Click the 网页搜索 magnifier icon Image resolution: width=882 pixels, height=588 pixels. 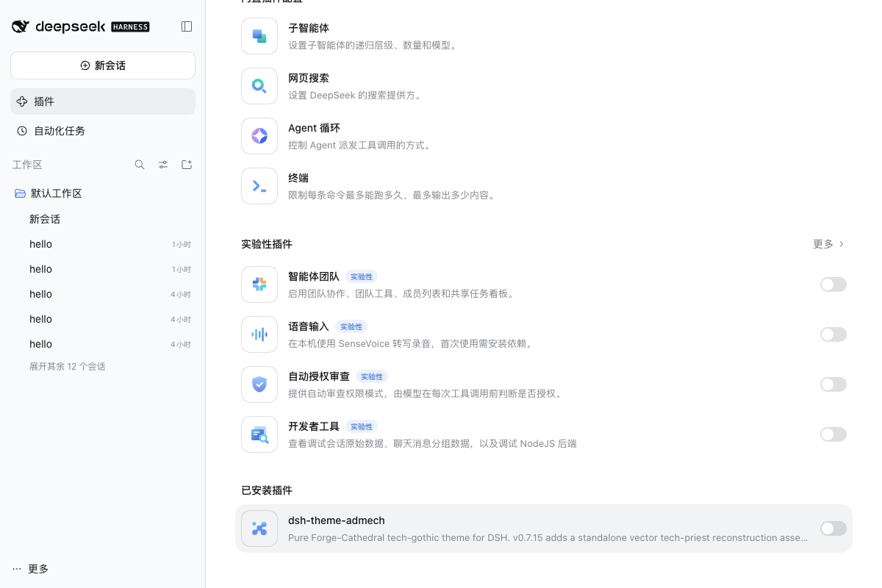[x=259, y=86]
